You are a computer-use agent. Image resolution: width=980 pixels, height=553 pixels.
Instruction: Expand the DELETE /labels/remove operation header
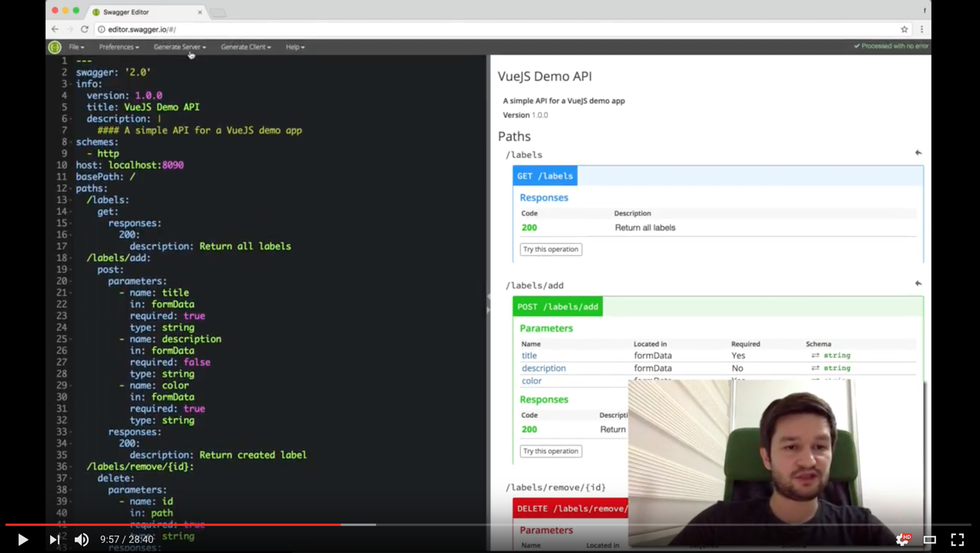571,508
